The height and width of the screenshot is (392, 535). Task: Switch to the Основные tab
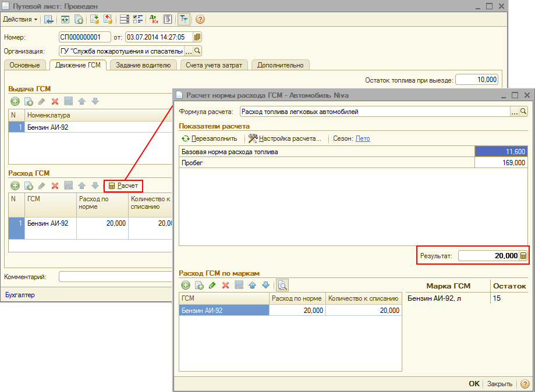pyautogui.click(x=24, y=65)
